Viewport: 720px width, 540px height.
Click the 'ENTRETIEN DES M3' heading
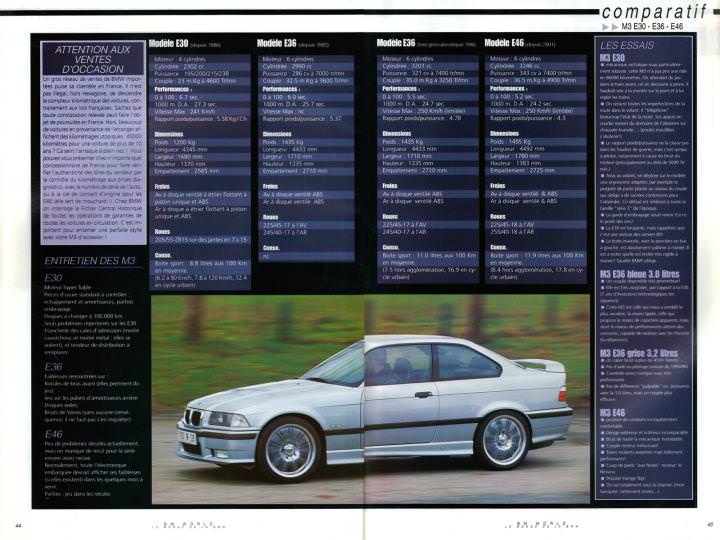[x=90, y=261]
